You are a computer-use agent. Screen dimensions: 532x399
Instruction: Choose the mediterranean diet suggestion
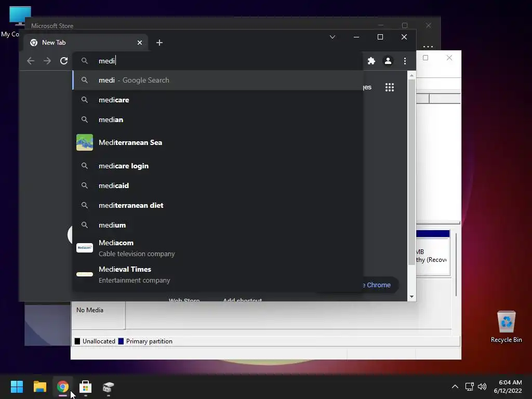(218, 205)
